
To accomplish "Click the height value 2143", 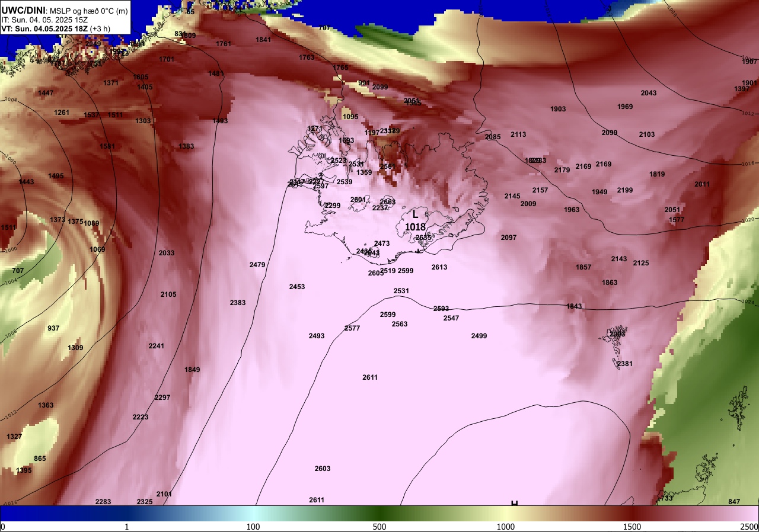I will click(x=619, y=259).
